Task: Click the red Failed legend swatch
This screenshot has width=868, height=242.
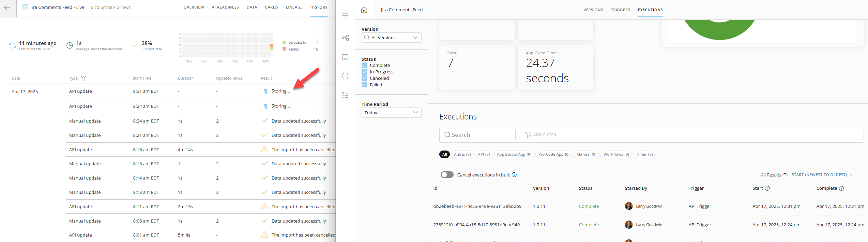Action: [x=284, y=49]
